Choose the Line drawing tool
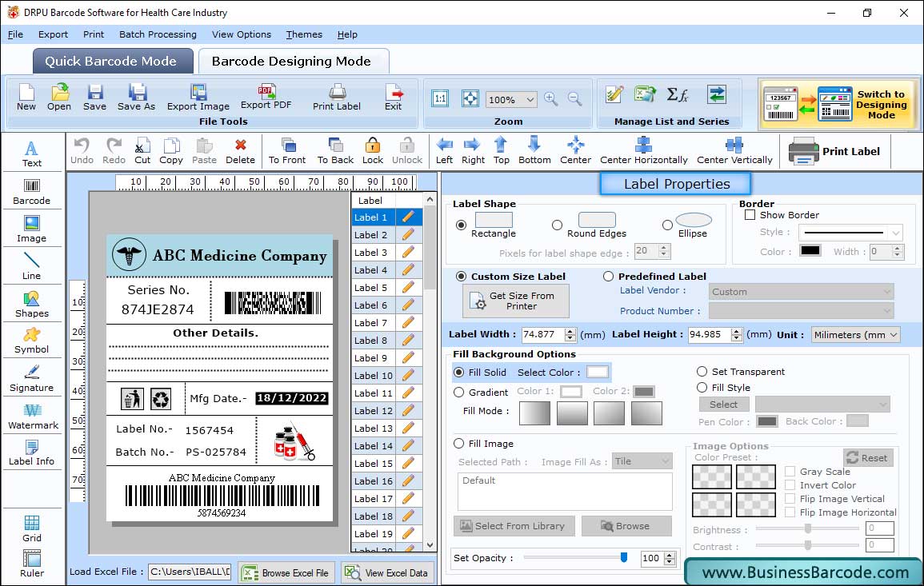The height and width of the screenshot is (586, 924). pyautogui.click(x=32, y=266)
